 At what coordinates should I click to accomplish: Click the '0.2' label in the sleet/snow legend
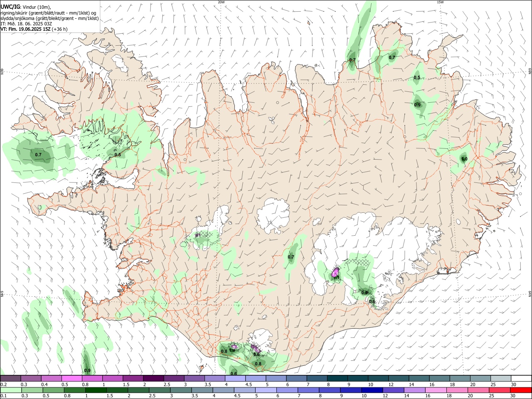[x=3, y=384]
